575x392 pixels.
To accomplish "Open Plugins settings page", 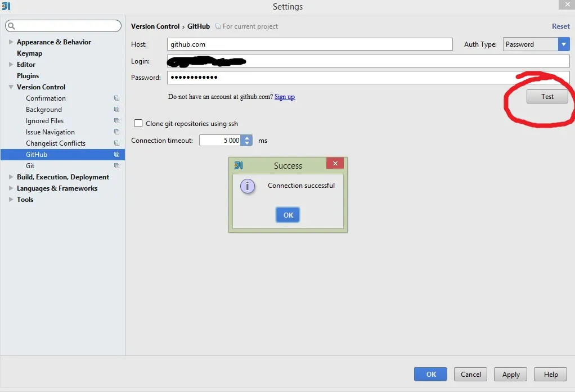I will coord(28,75).
